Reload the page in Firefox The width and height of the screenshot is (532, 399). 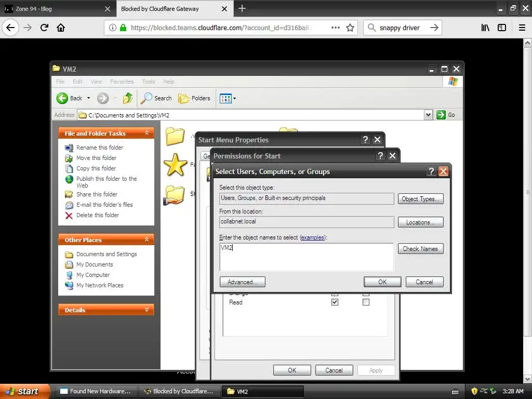pos(44,28)
